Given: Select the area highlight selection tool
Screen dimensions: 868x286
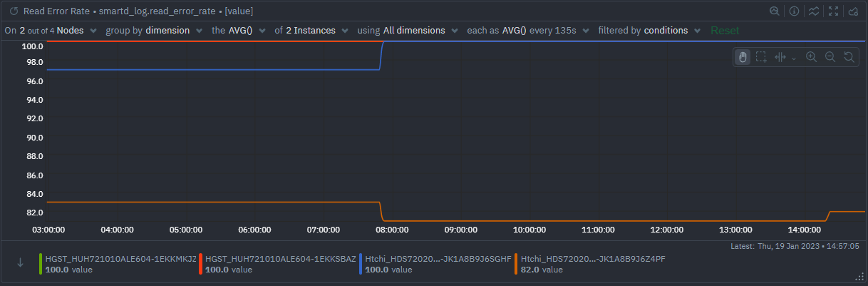Looking at the screenshot, I should tap(761, 57).
